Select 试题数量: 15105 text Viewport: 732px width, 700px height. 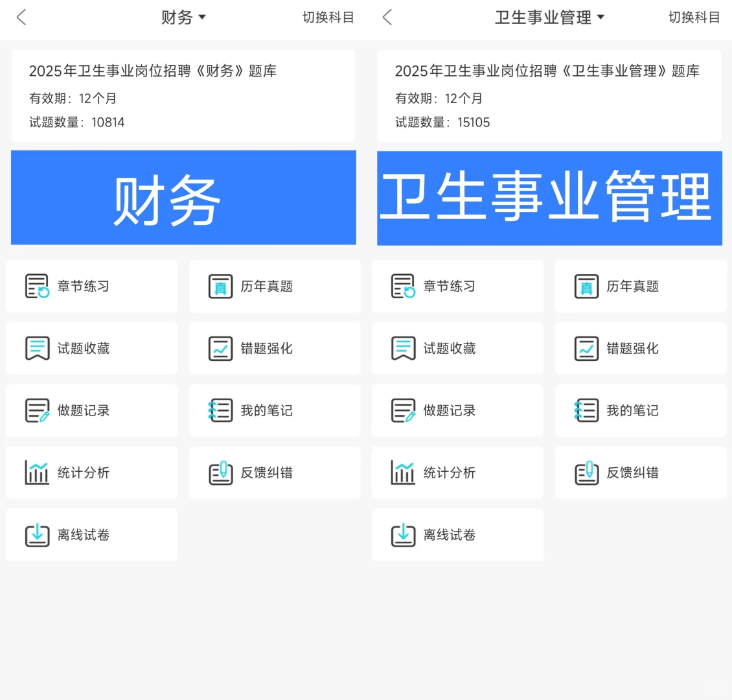442,122
